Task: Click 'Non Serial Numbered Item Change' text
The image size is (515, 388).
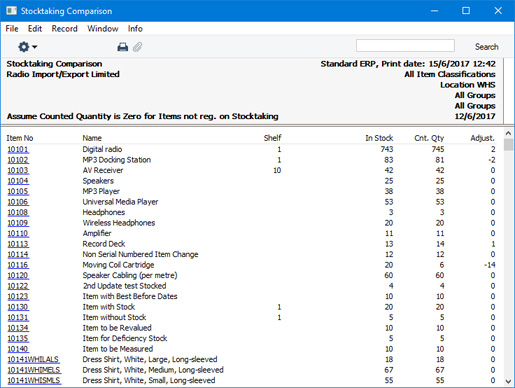Action: coord(140,254)
